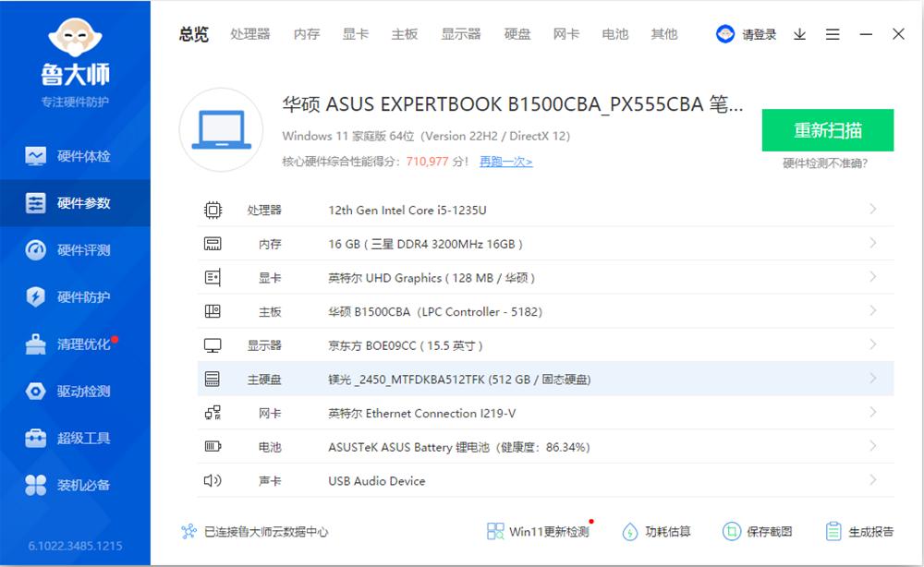Open the 硬件防护 panel
The image size is (924, 567).
coord(76,297)
